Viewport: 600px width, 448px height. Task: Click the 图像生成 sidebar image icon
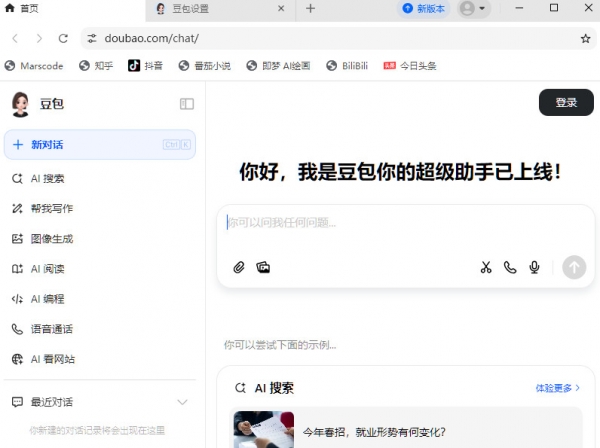pos(18,239)
